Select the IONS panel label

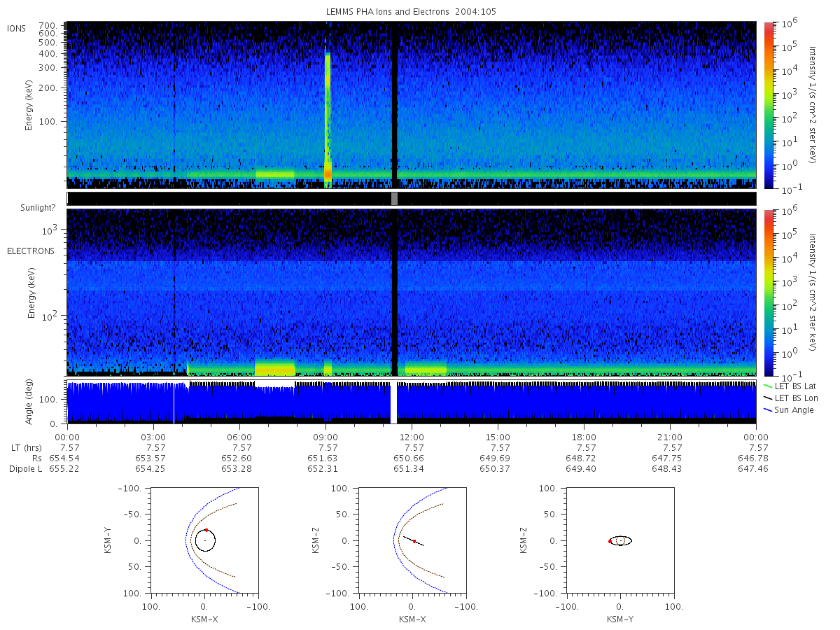click(17, 29)
